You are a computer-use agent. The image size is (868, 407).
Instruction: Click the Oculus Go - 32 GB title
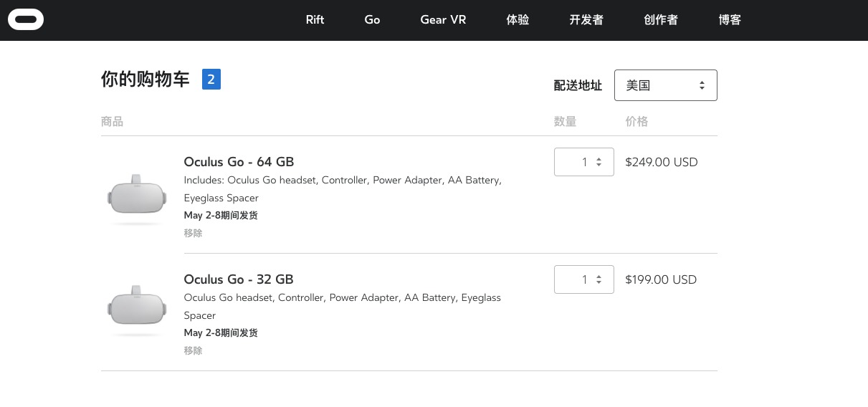[x=239, y=279]
